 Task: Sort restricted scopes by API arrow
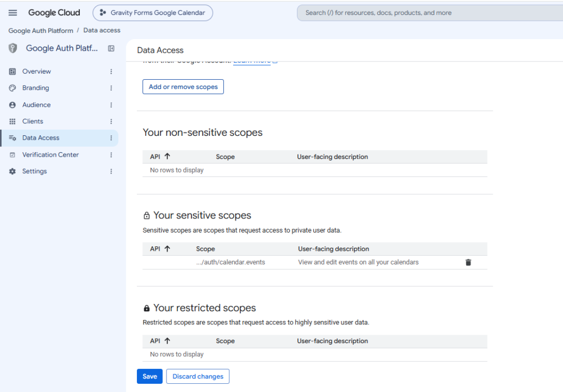tap(167, 341)
